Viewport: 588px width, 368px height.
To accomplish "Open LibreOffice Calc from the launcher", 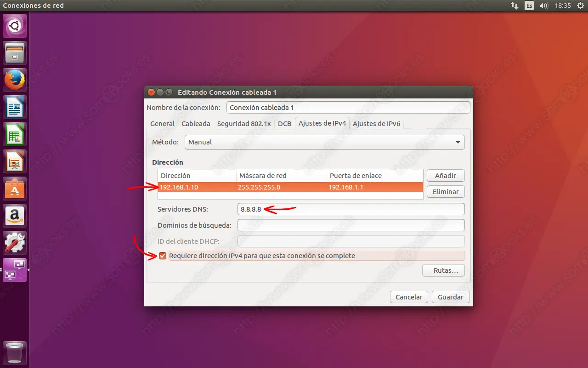I will pyautogui.click(x=14, y=133).
